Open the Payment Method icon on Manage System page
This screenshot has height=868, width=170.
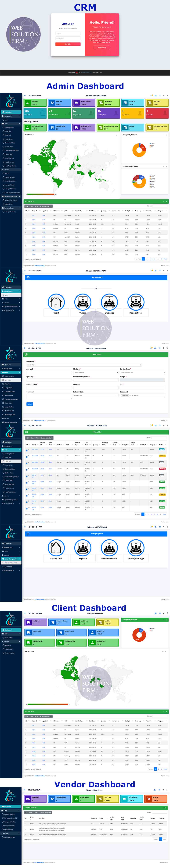coord(109,548)
